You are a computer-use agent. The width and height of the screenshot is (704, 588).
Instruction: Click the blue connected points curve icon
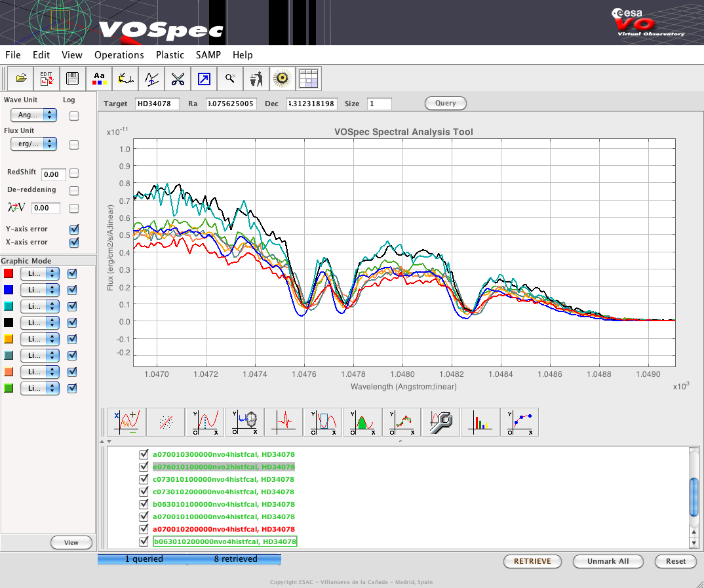point(519,422)
